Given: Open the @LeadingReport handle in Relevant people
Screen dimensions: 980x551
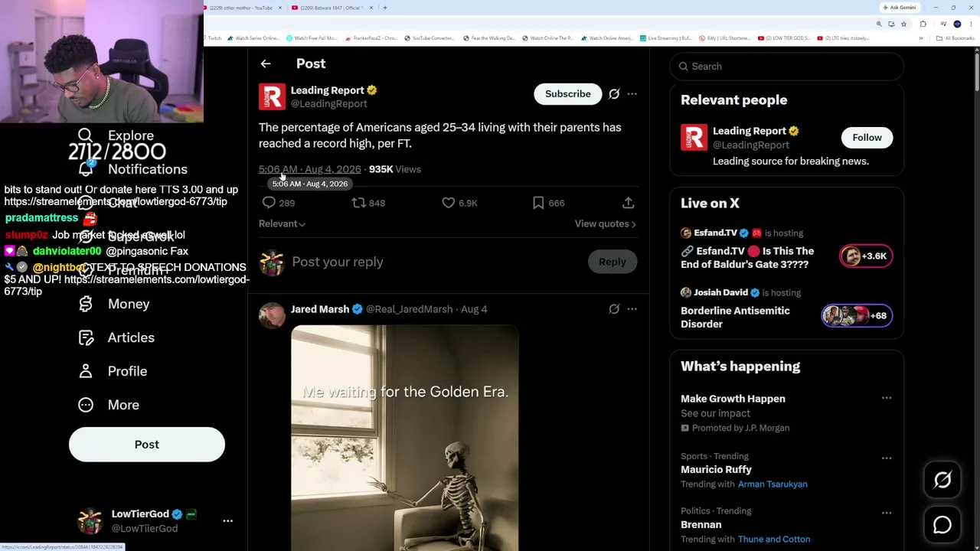Looking at the screenshot, I should click(750, 145).
